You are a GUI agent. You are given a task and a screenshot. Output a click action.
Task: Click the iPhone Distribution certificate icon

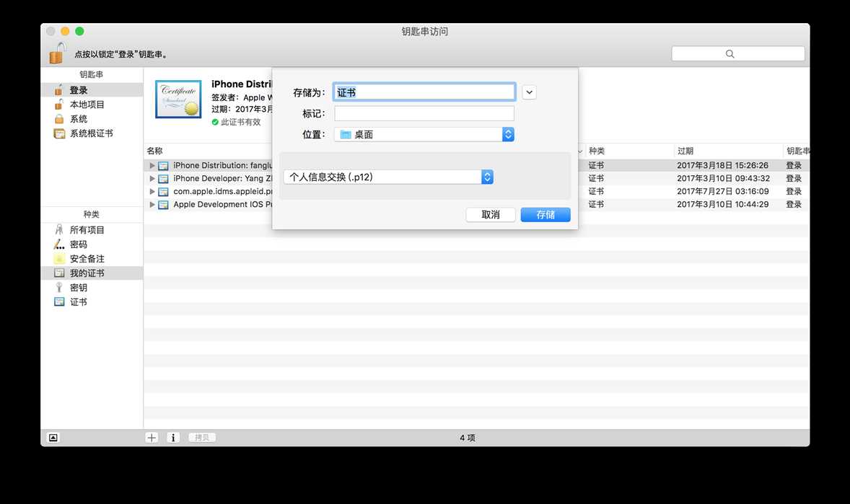163,165
